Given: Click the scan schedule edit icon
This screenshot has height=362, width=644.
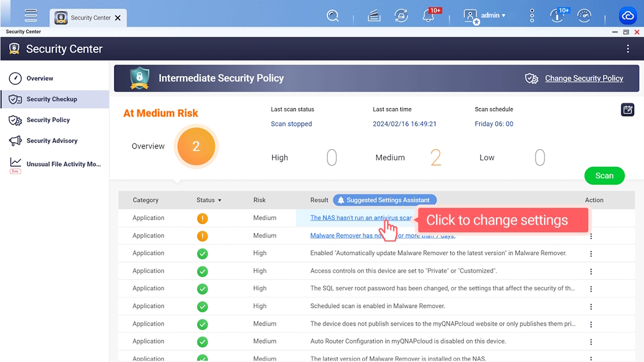Looking at the screenshot, I should coord(627,110).
